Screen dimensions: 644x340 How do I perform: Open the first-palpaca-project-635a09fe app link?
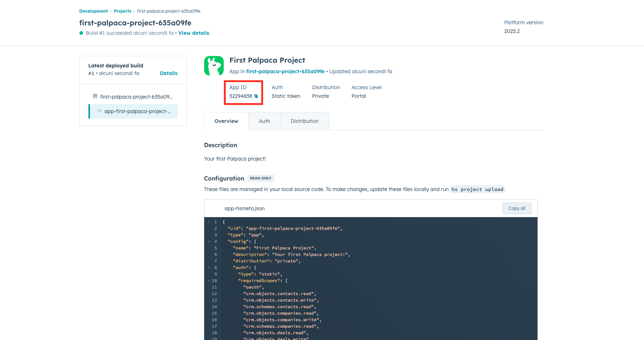[x=285, y=71]
